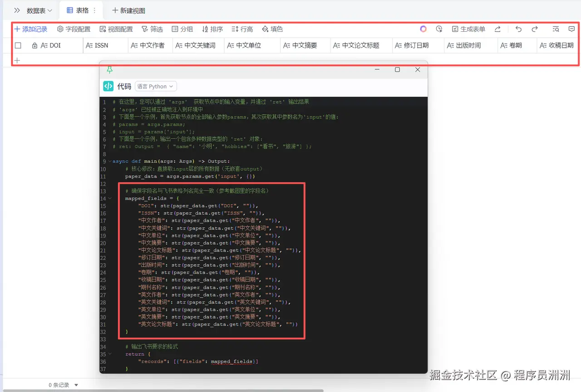Minimize the code editor window
The height and width of the screenshot is (392, 581).
[x=377, y=69]
